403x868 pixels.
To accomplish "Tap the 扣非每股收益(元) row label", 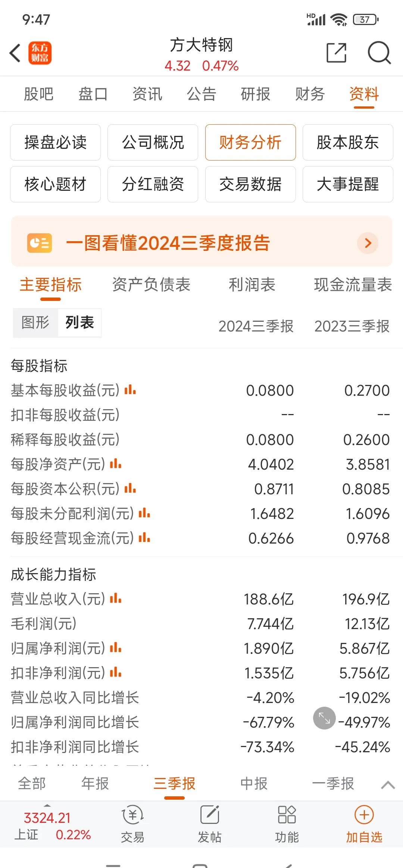I will (65, 415).
